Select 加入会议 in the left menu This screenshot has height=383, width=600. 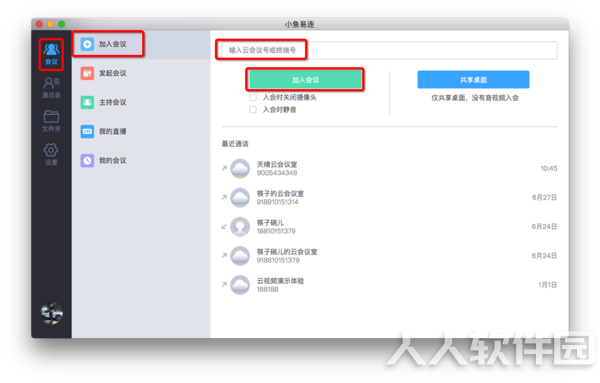(x=141, y=44)
